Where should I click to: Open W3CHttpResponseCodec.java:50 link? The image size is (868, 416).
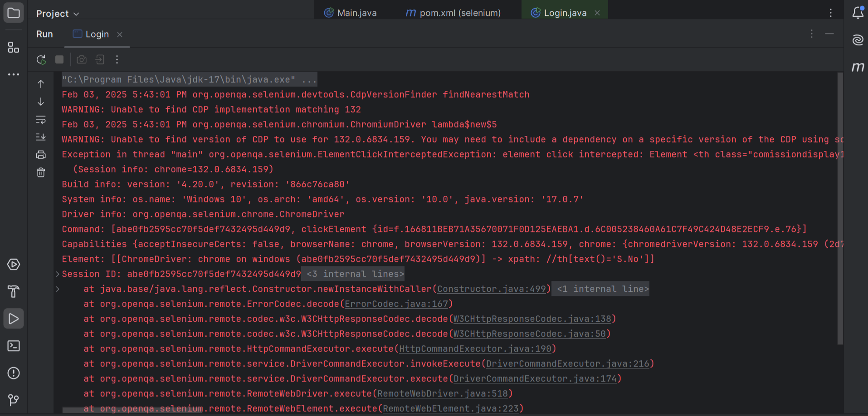coord(529,334)
